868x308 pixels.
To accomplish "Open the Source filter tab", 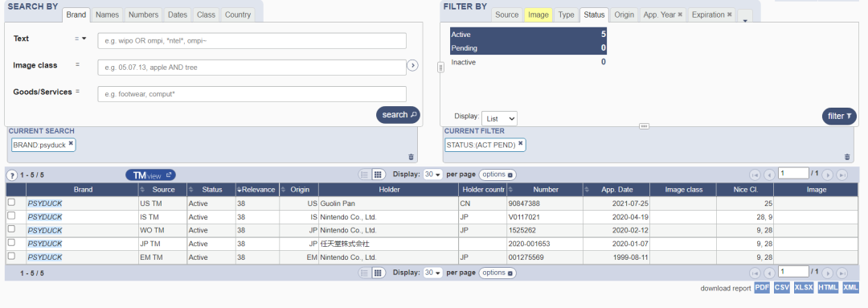I will (x=506, y=15).
